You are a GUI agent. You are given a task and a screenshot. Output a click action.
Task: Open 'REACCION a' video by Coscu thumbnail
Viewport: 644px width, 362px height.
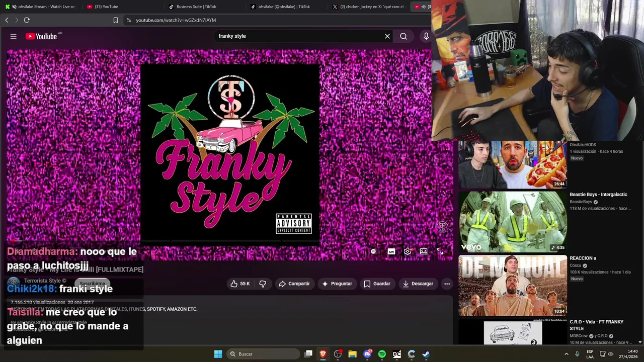512,286
